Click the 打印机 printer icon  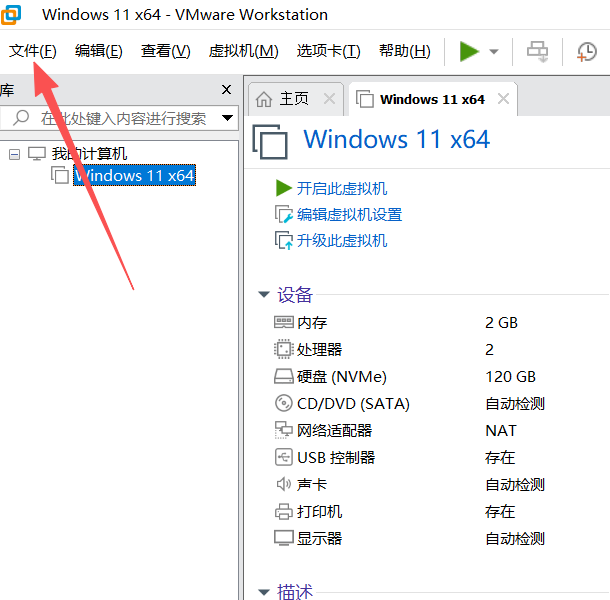click(x=284, y=512)
